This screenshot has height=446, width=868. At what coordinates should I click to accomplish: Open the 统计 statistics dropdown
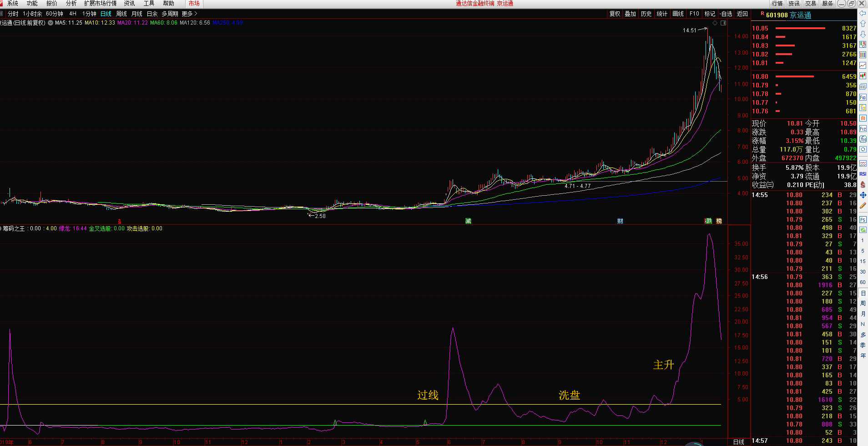click(x=662, y=14)
